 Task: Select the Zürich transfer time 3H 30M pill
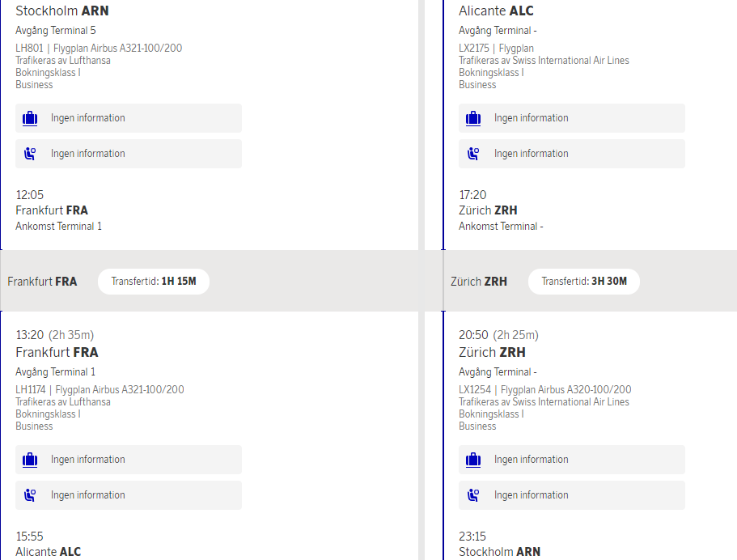tap(583, 282)
